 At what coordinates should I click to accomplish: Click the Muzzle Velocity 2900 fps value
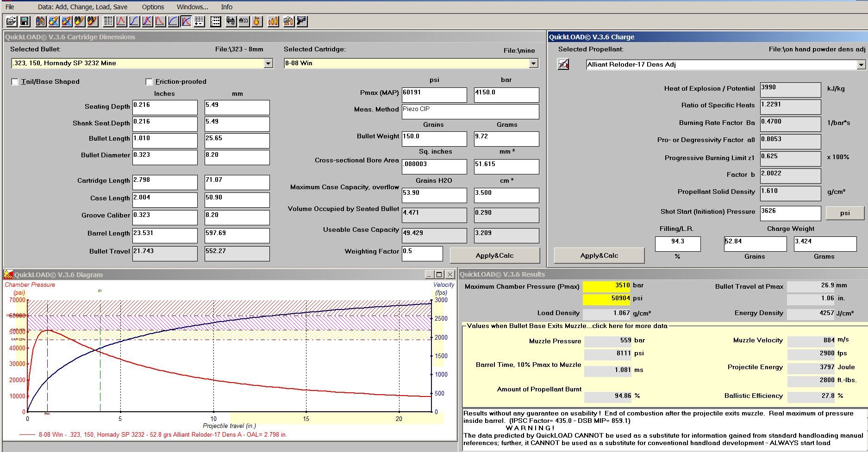point(811,353)
